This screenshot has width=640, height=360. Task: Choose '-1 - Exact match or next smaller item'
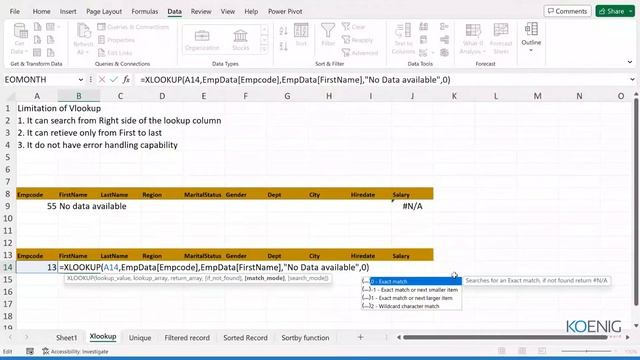point(412,290)
